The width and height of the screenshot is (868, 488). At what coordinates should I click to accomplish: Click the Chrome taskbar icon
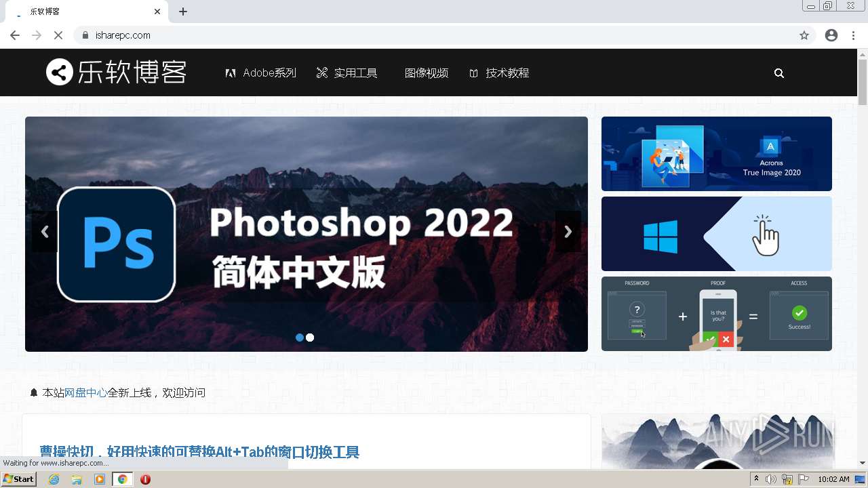123,479
